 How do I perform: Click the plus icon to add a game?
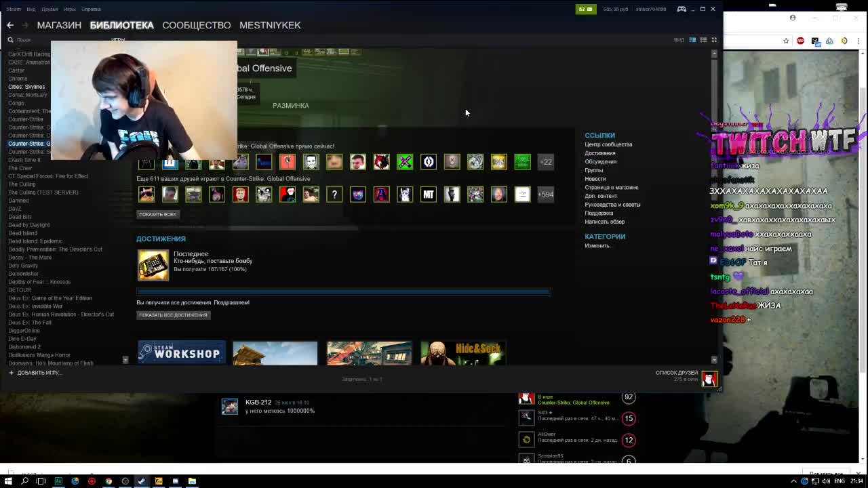11,373
